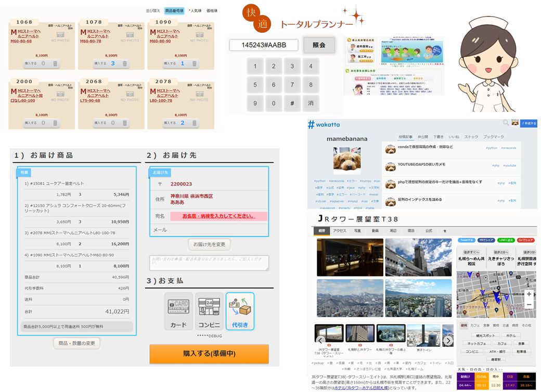541x392 pixels.
Task: Sort products by 価格順
Action: click(212, 10)
